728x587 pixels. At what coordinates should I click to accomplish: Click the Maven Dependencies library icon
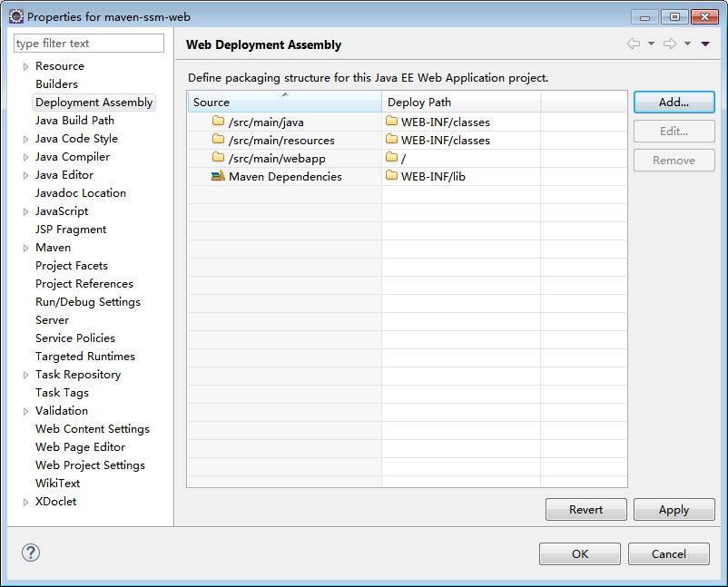pos(218,176)
